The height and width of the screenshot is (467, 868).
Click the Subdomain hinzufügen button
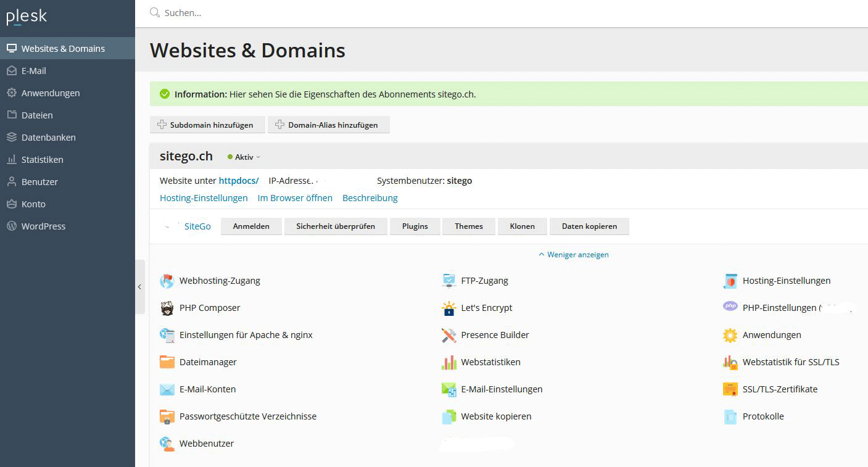pos(207,125)
